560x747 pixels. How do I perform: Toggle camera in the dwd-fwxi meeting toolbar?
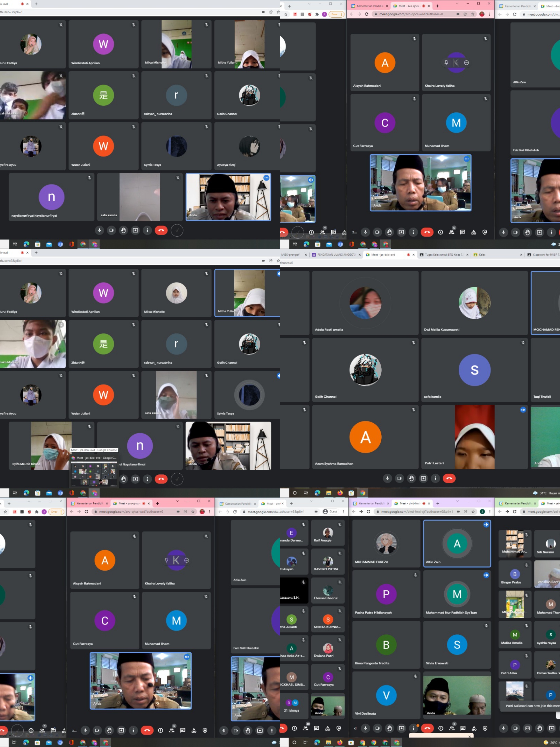[377, 728]
